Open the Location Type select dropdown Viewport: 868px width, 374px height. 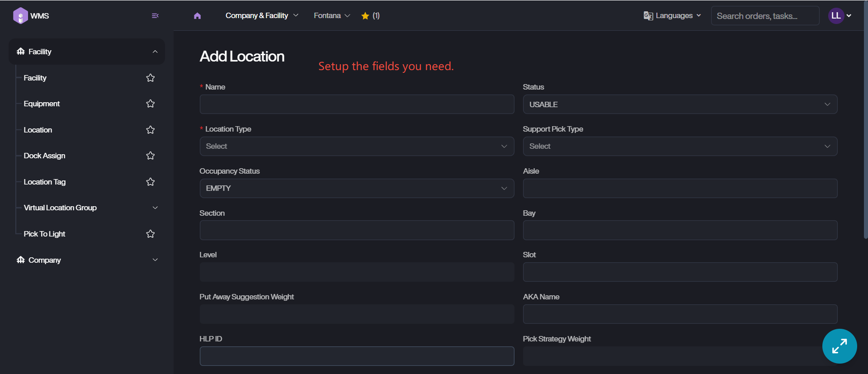pos(357,147)
